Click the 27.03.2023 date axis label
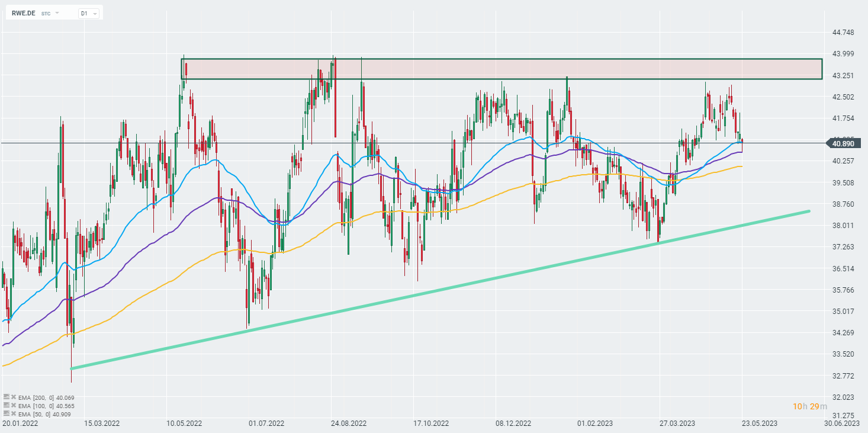 677,424
